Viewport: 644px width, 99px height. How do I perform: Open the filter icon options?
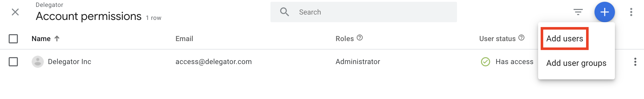coord(578,12)
